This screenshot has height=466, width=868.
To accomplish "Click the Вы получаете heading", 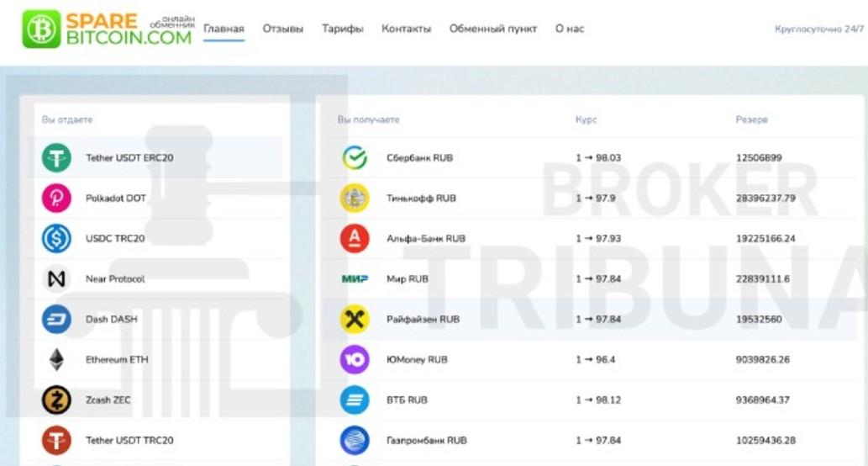I will coord(368,119).
